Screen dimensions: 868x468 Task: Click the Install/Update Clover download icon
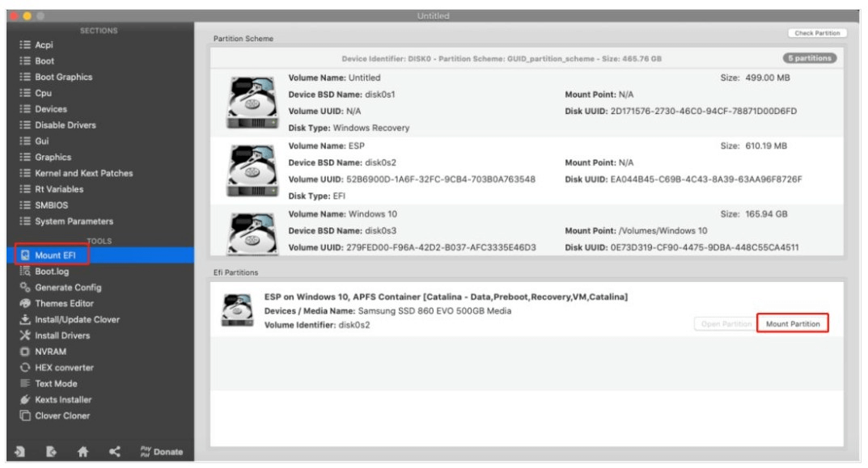coord(25,319)
